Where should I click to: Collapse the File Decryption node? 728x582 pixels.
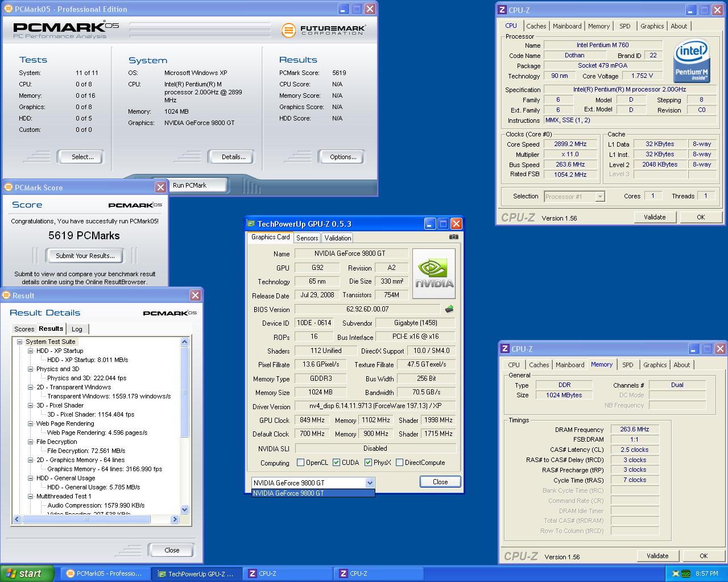[31, 442]
